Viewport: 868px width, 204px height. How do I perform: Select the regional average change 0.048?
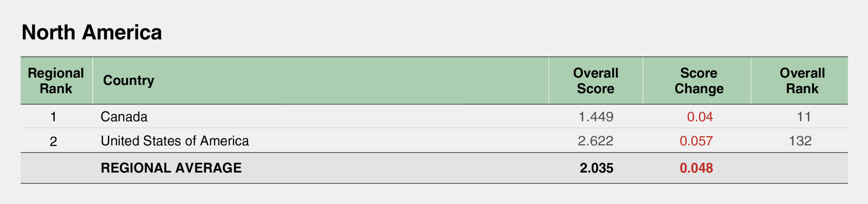pyautogui.click(x=696, y=168)
